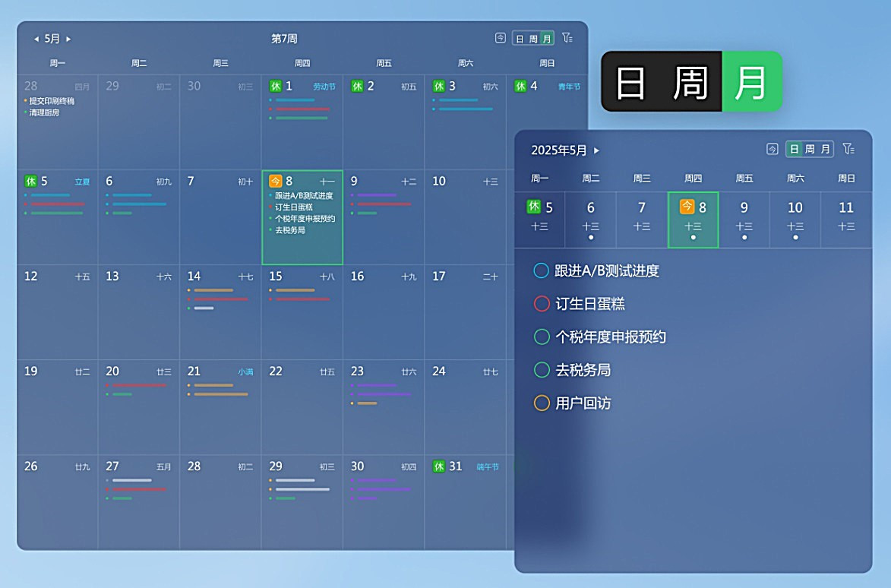891x588 pixels.
Task: Click the orange 今 badge on day 8 in the week strip
Action: tap(687, 207)
